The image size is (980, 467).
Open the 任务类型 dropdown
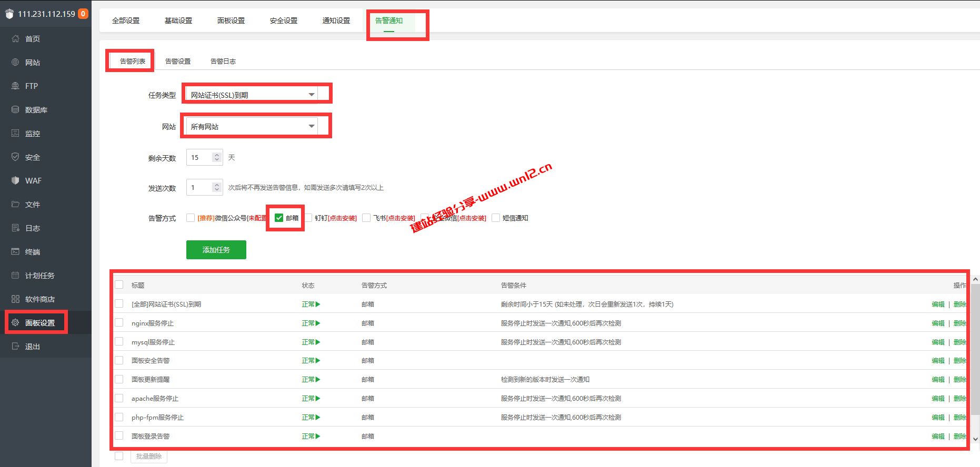coord(252,95)
